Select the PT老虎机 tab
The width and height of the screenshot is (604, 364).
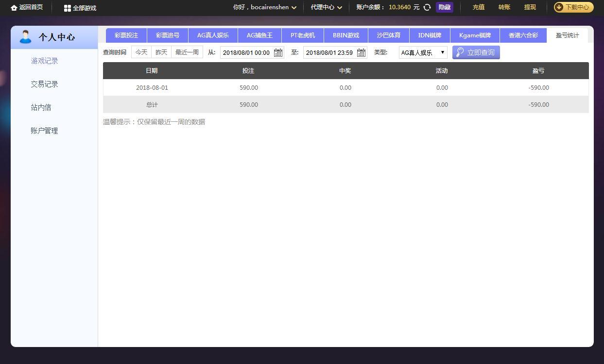pyautogui.click(x=303, y=35)
